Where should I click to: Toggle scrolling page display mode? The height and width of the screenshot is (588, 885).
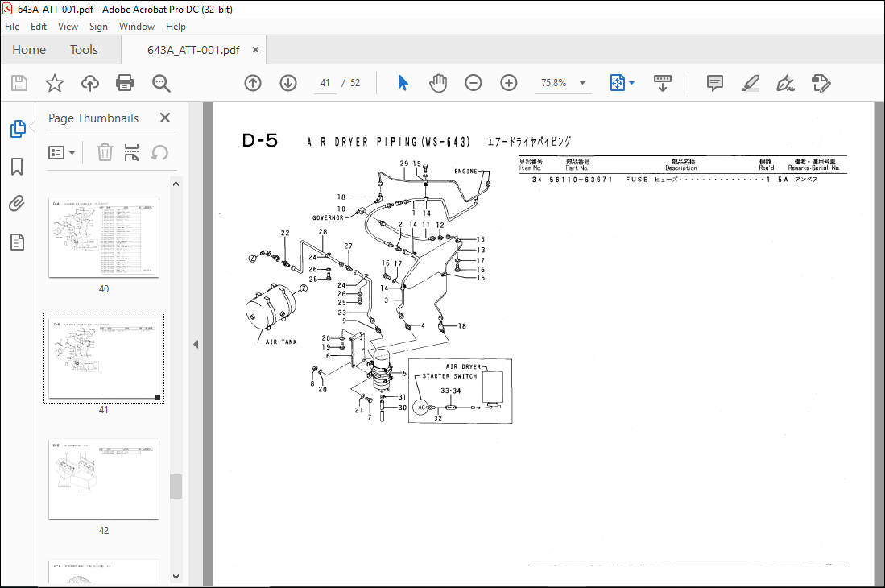663,83
